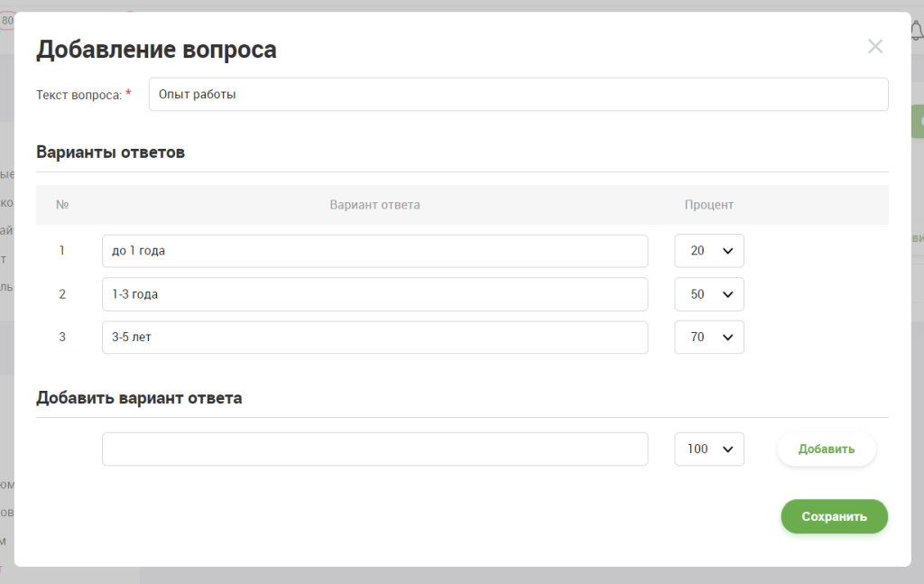Click the chevron arrow next to 70

728,337
